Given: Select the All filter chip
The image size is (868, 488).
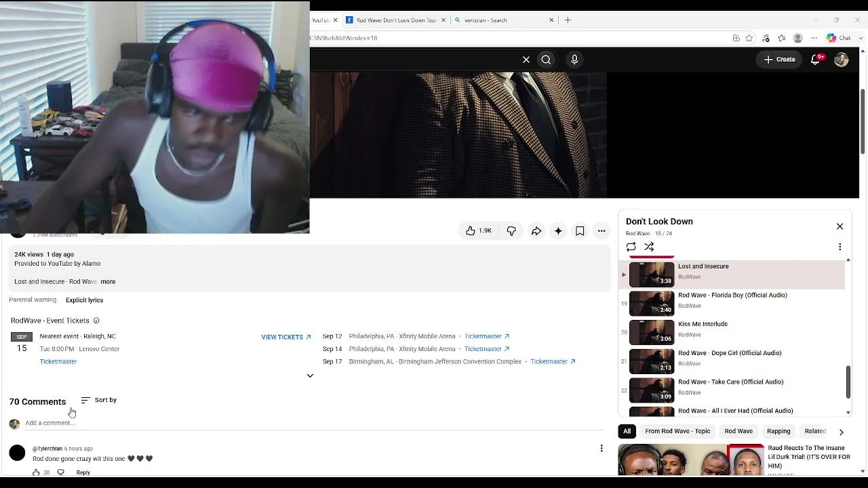Looking at the screenshot, I should (x=627, y=431).
